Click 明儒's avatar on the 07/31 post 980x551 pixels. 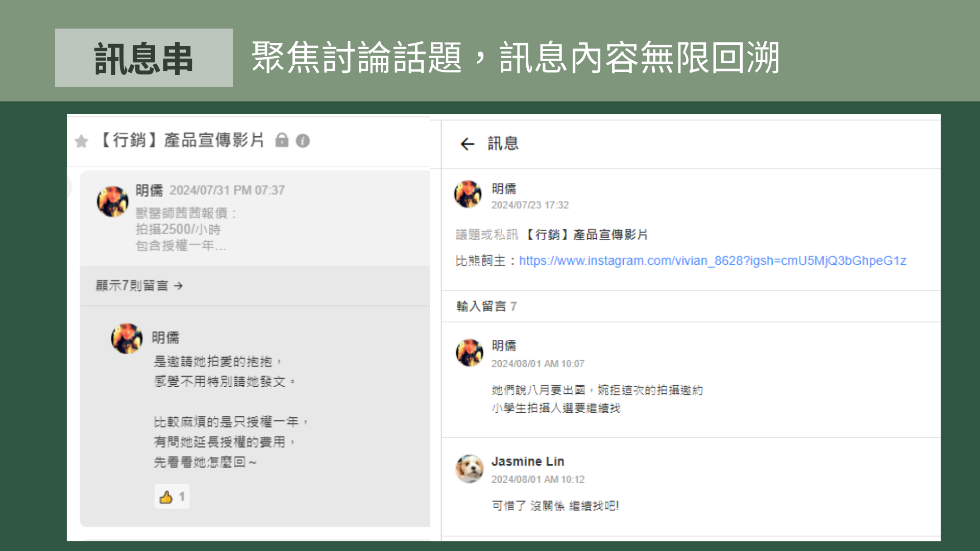pyautogui.click(x=113, y=201)
